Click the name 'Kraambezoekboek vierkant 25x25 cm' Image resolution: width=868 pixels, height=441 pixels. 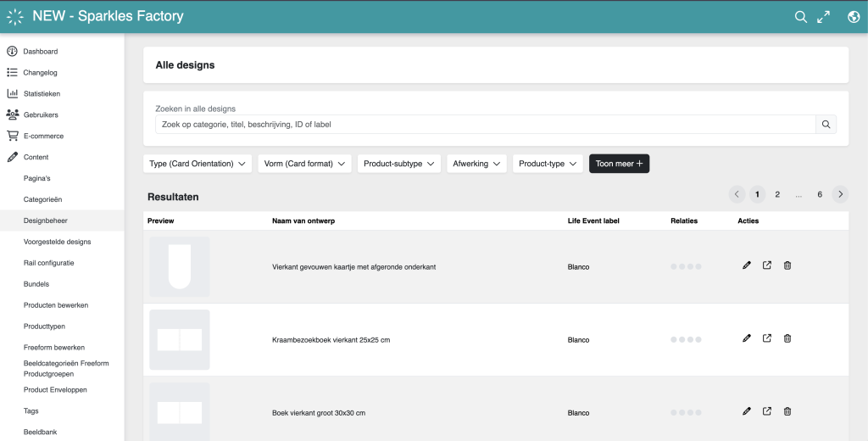pos(331,340)
